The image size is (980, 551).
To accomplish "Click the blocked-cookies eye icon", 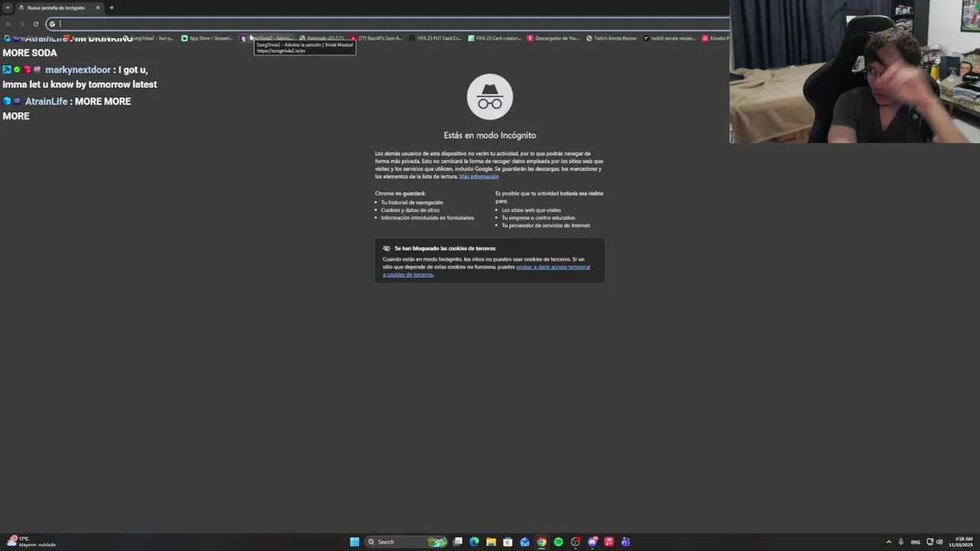I will 387,248.
